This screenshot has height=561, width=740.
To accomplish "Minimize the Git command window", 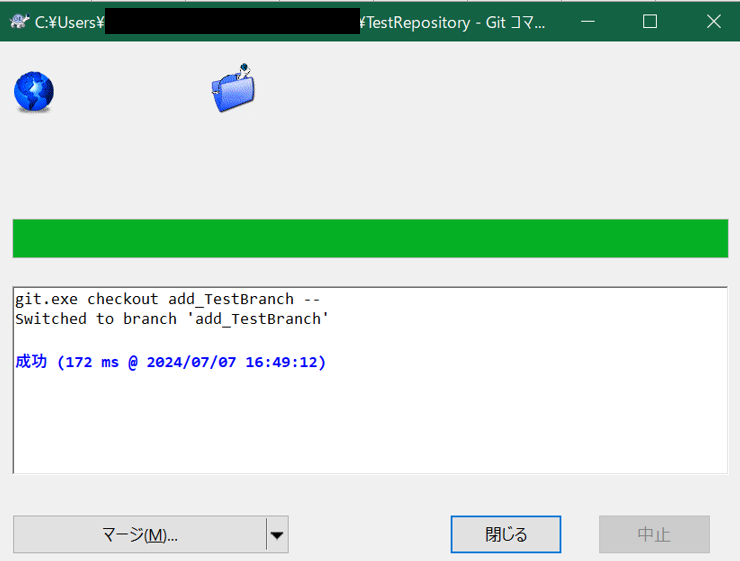I will (588, 22).
